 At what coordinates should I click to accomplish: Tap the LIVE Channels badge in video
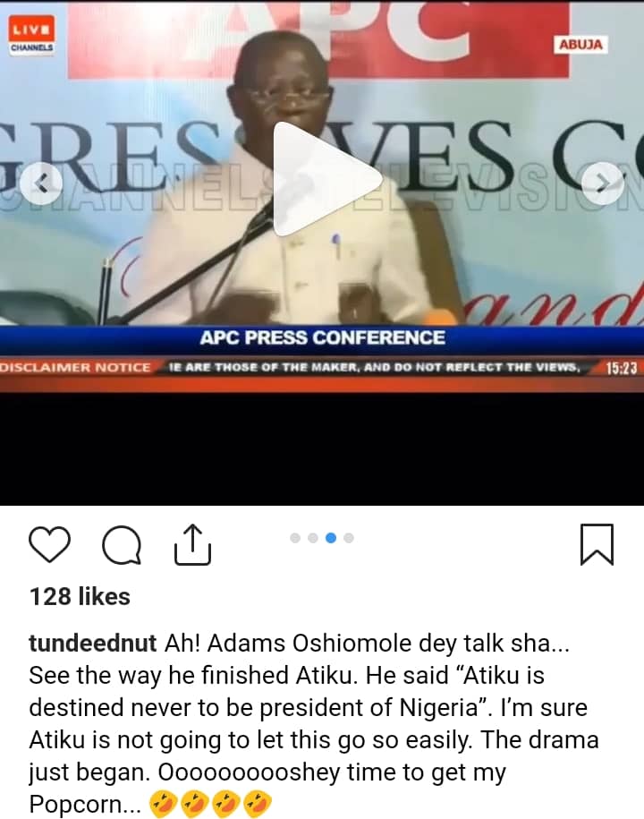(31, 36)
